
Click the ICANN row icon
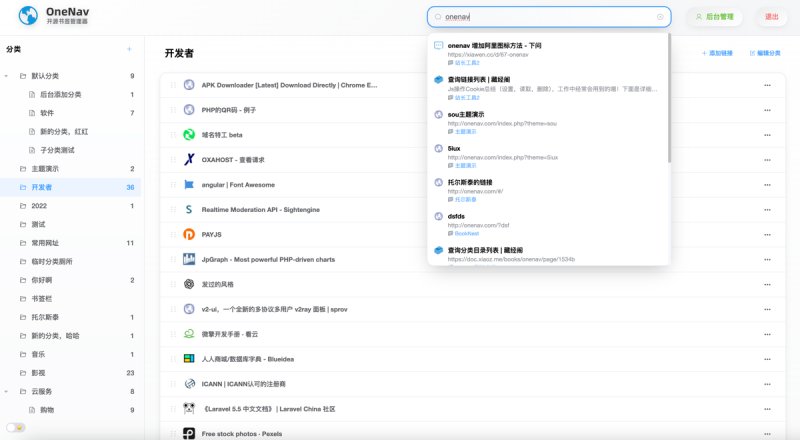coord(189,384)
